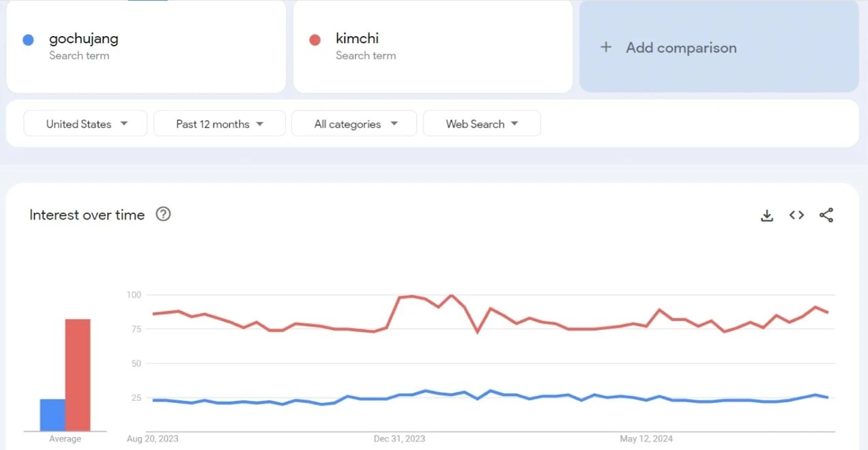The image size is (868, 450).
Task: Expand the Web Search type dropdown
Action: pos(482,123)
